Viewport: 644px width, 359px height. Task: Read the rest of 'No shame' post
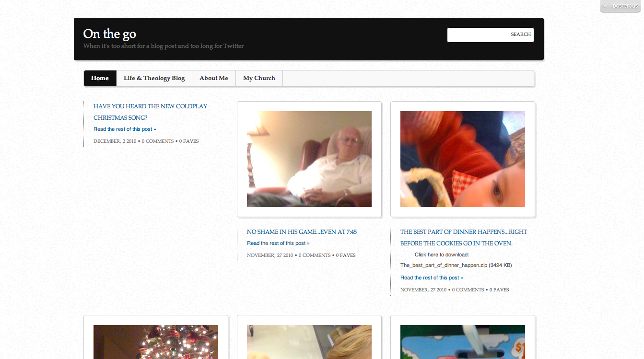278,243
